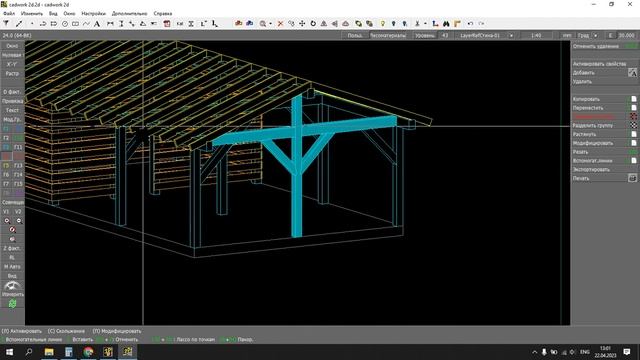The height and width of the screenshot is (360, 640).
Task: Toggle green indicator next to Резать
Action: [x=633, y=152]
